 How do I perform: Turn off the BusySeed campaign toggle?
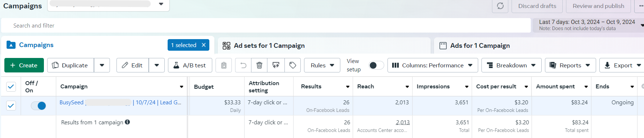click(x=38, y=106)
